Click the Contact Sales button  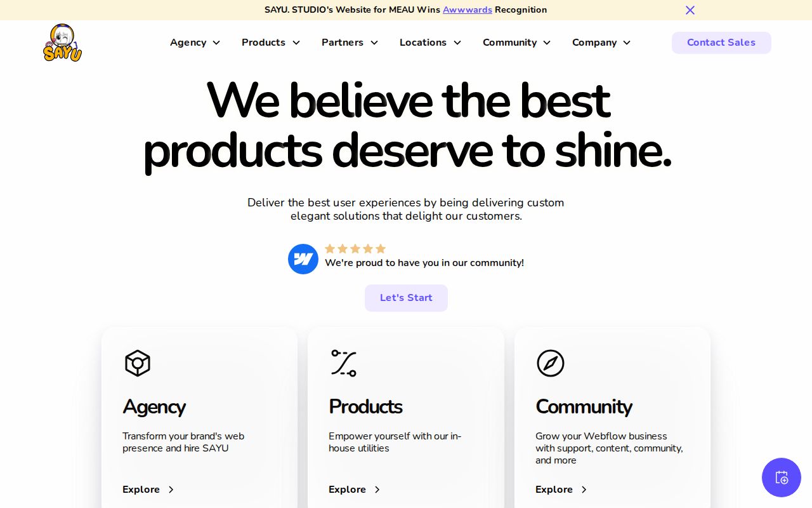(721, 43)
